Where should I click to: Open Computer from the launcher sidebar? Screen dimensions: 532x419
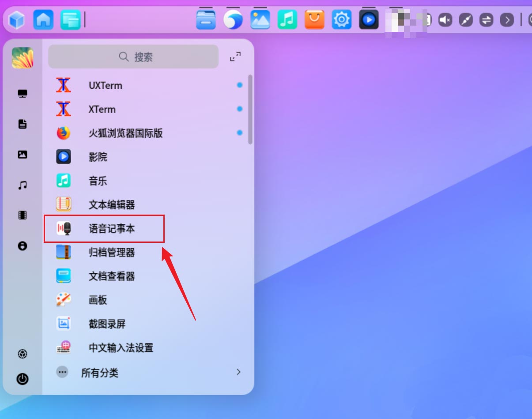(x=23, y=94)
